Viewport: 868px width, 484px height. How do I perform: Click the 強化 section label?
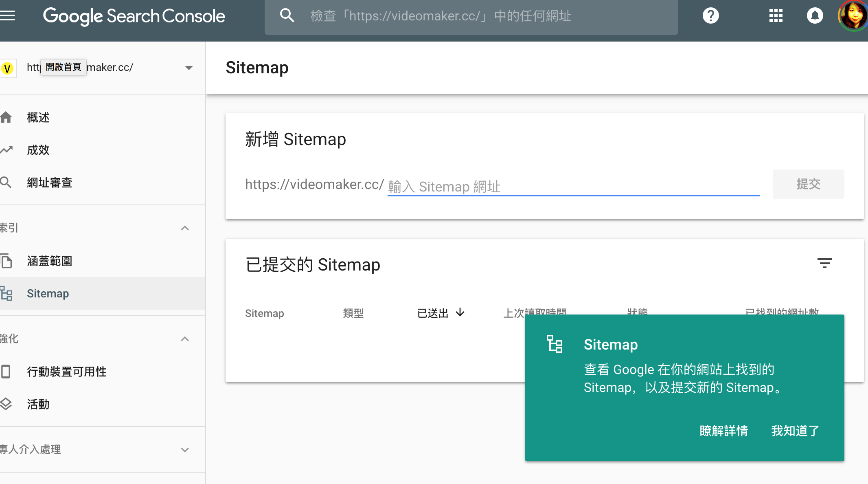pos(9,339)
